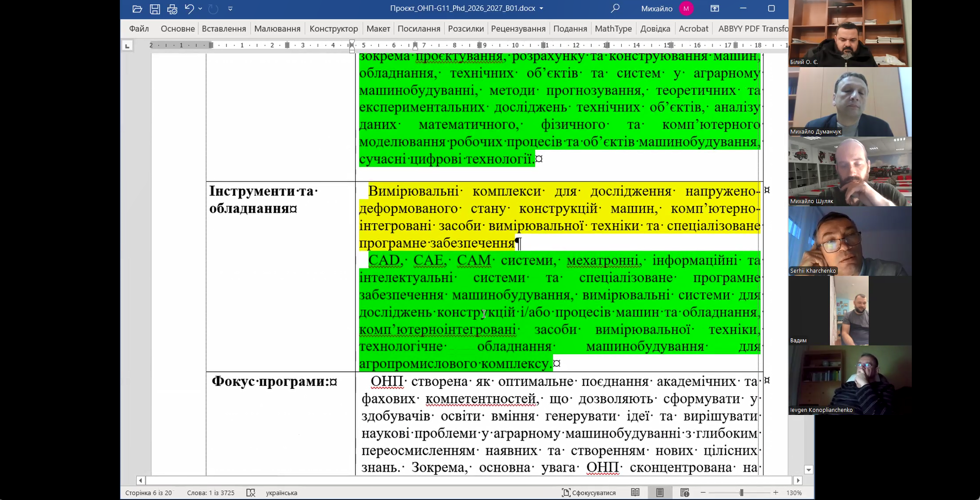Switch to Read Mode view

click(635, 493)
